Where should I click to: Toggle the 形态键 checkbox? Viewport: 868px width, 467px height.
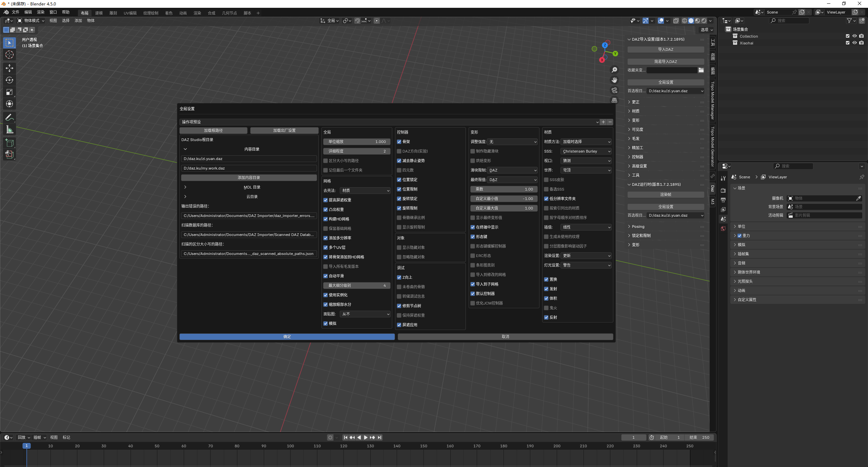pos(473,237)
